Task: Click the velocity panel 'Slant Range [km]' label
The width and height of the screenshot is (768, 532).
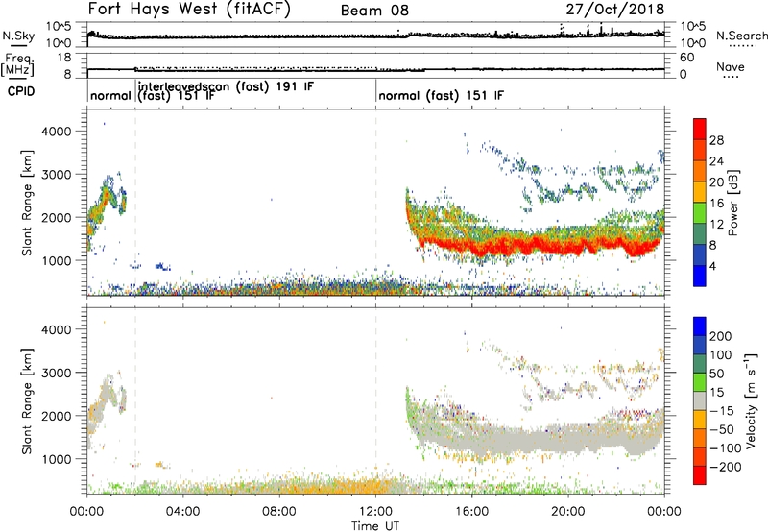Action: (x=27, y=401)
